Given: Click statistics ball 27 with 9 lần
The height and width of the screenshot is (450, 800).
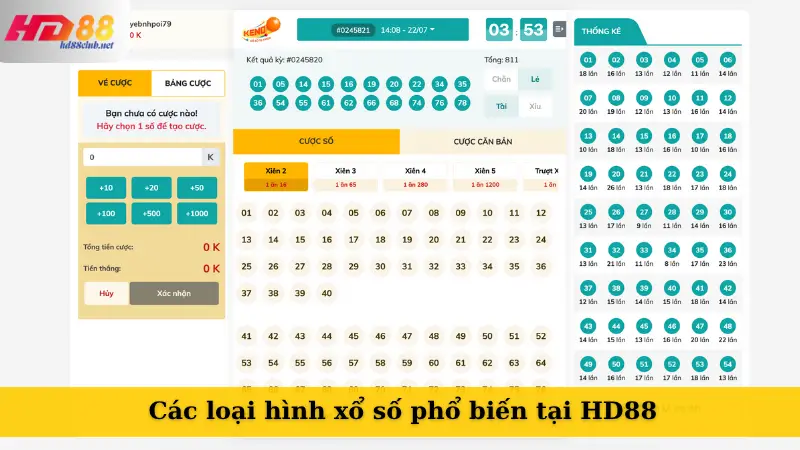Looking at the screenshot, I should (x=644, y=212).
